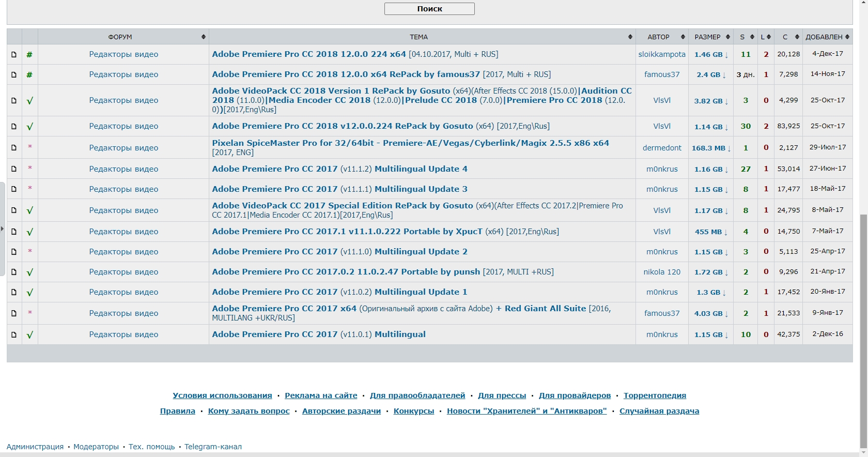Click # status icon for sloikkampota torrent
Viewport: 868px width, 457px height.
point(29,54)
